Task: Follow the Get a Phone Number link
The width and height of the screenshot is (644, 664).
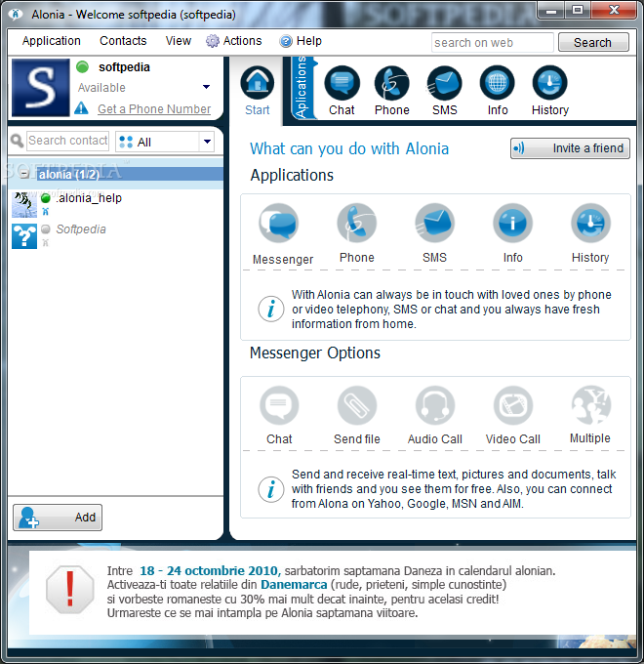Action: click(x=154, y=108)
